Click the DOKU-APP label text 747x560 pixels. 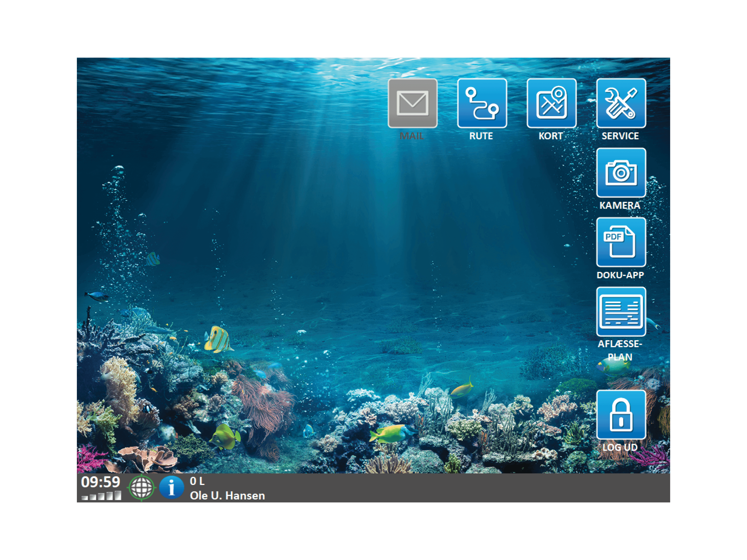[x=620, y=275]
